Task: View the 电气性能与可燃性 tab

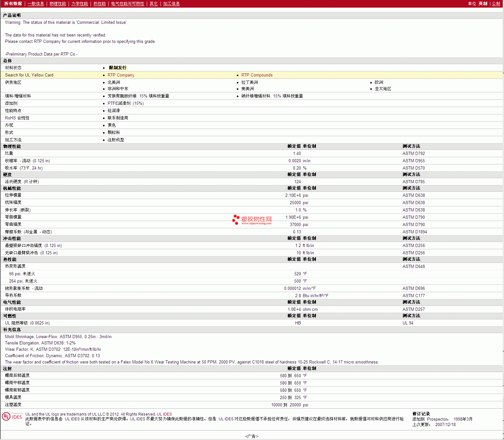Action: [128, 4]
